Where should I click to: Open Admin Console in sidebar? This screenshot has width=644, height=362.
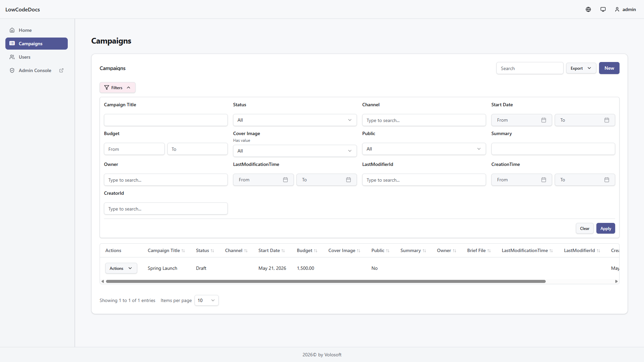[x=37, y=70]
